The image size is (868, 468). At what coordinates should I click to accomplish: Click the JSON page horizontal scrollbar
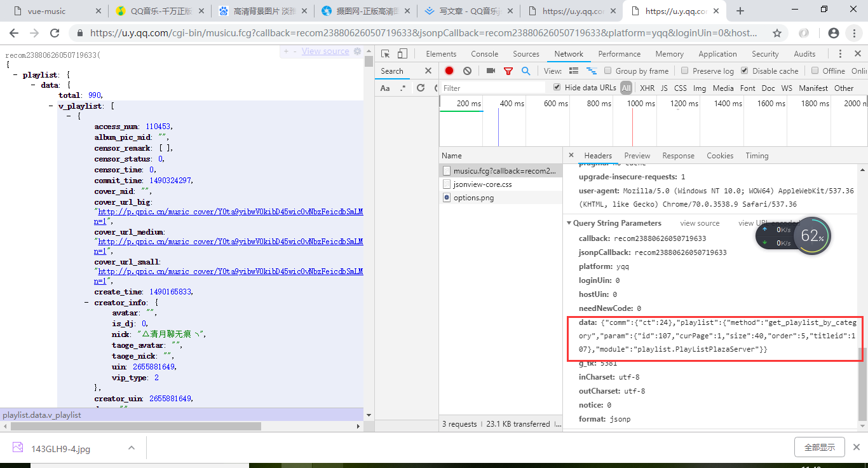(x=135, y=426)
